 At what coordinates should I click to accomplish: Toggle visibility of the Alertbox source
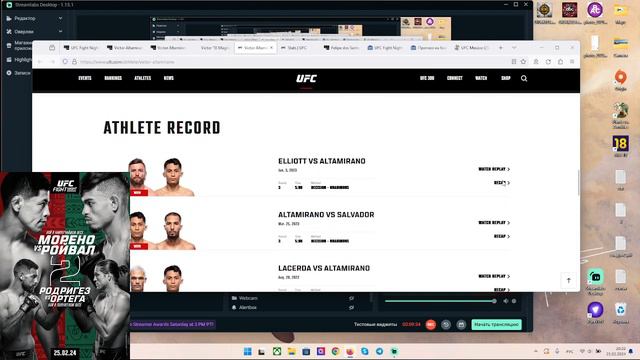coord(351,307)
